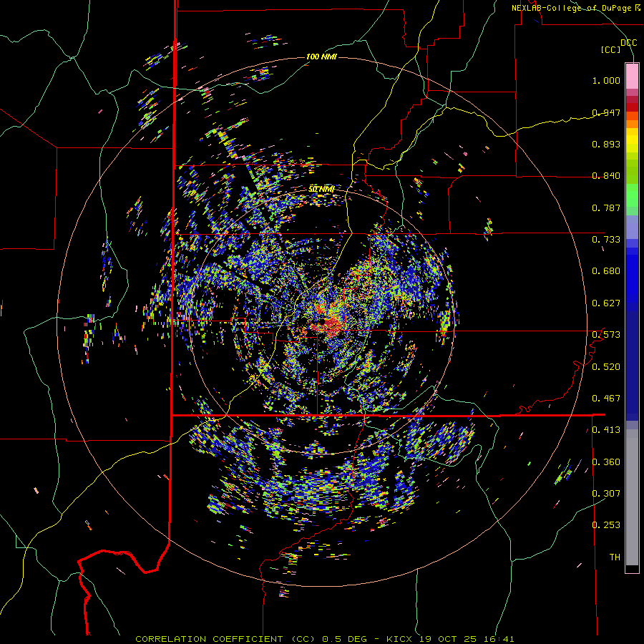
Task: Click the 100 NMI range ring label
Action: 321,57
